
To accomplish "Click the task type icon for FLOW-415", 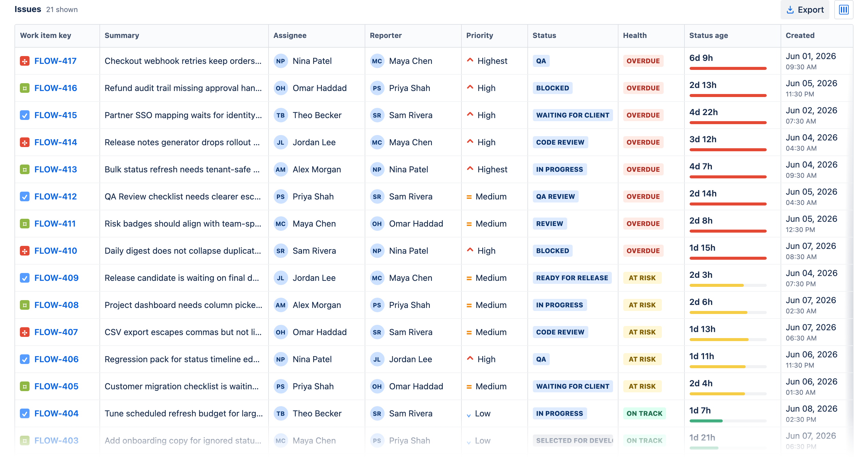I will click(x=25, y=115).
